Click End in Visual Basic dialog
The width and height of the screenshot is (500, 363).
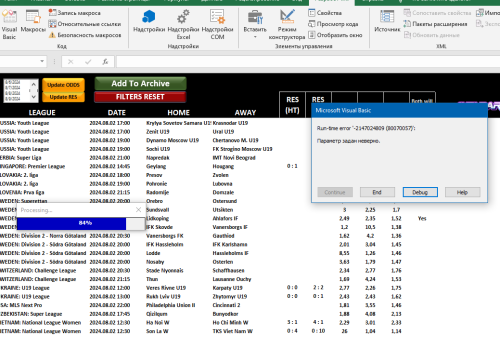point(377,192)
